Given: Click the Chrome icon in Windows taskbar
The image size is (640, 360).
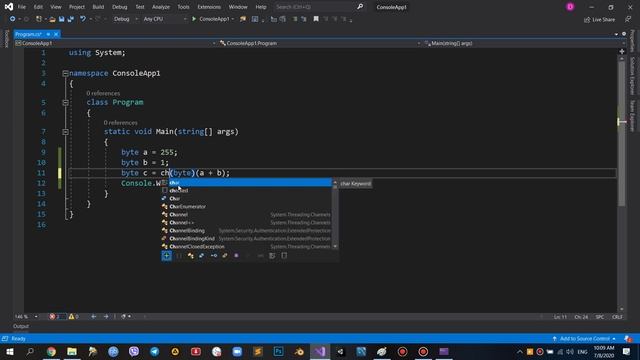Looking at the screenshot, I should [x=51, y=351].
